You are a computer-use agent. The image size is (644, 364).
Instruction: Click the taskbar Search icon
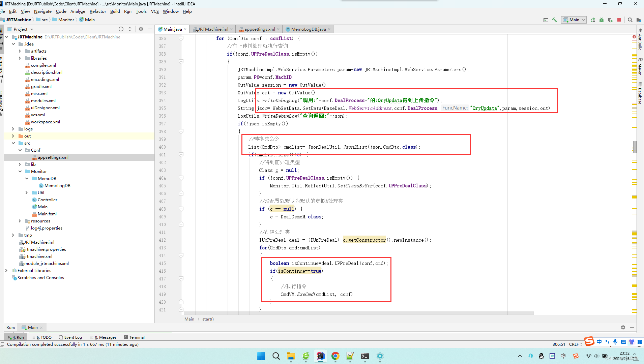276,356
